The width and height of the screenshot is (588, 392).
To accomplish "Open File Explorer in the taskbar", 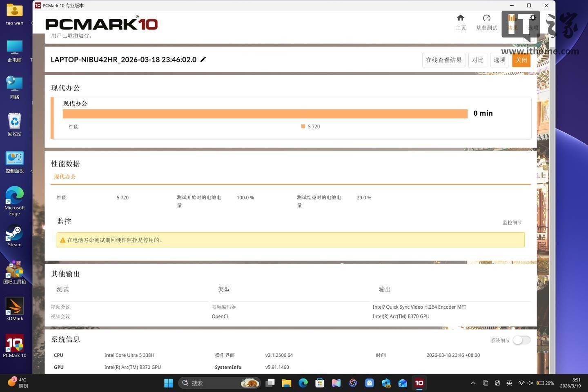I will point(286,383).
